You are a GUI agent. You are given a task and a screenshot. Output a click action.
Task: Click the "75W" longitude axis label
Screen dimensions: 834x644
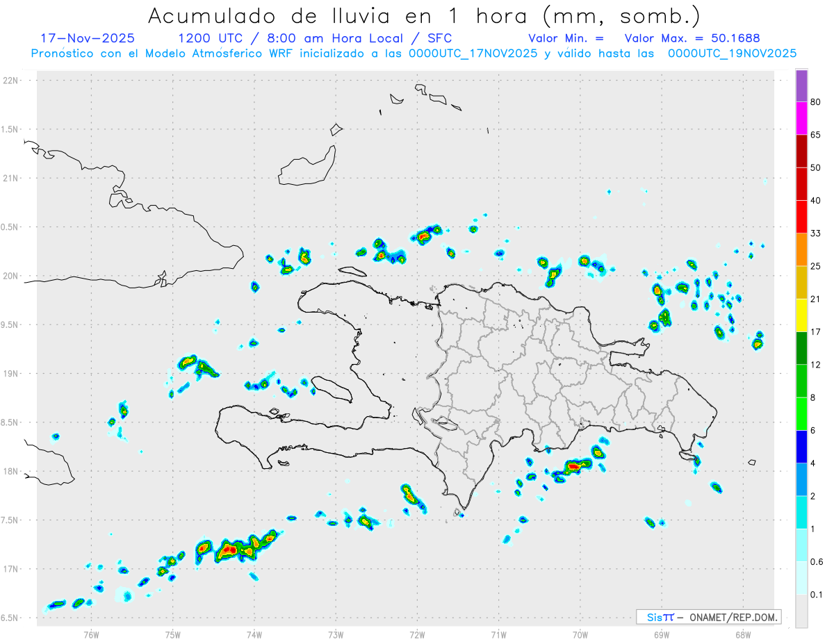tap(173, 635)
